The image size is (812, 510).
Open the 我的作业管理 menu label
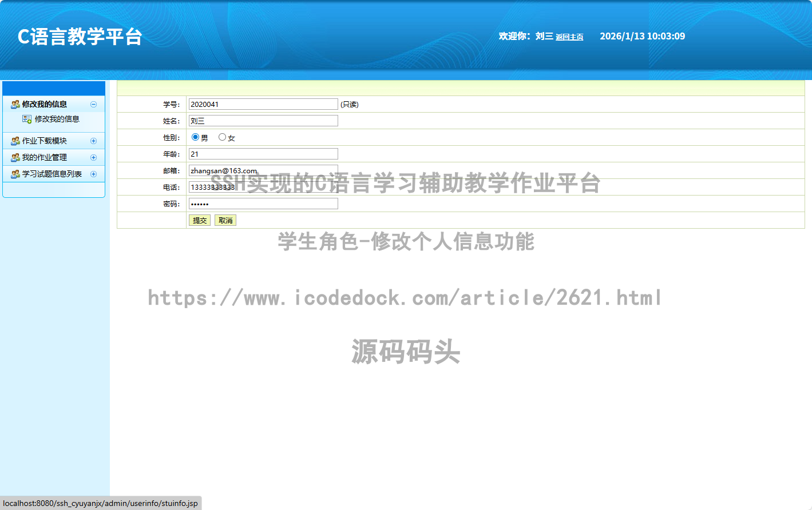[44, 157]
